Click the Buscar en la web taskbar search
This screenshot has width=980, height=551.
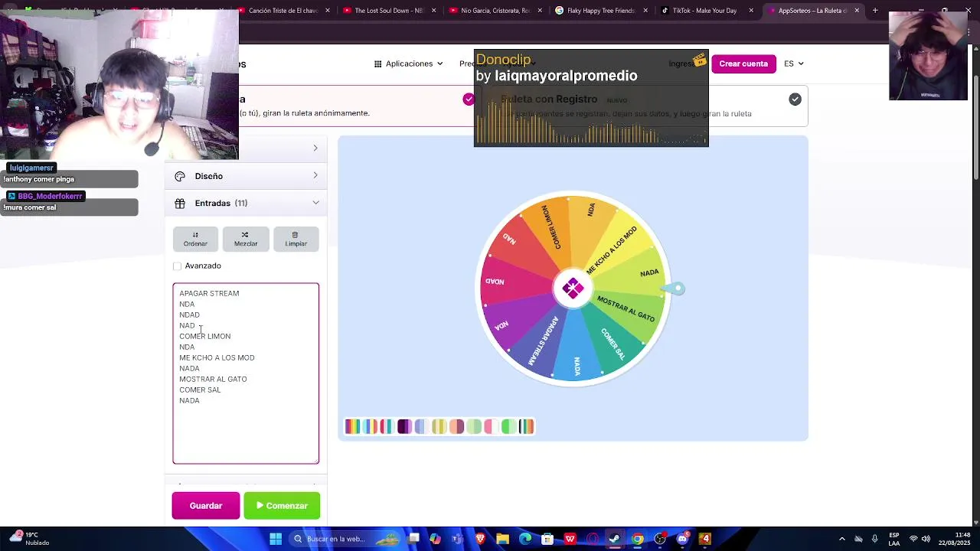(x=346, y=539)
